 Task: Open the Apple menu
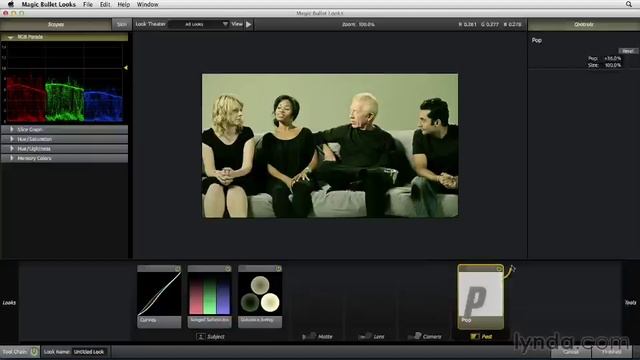click(x=11, y=4)
